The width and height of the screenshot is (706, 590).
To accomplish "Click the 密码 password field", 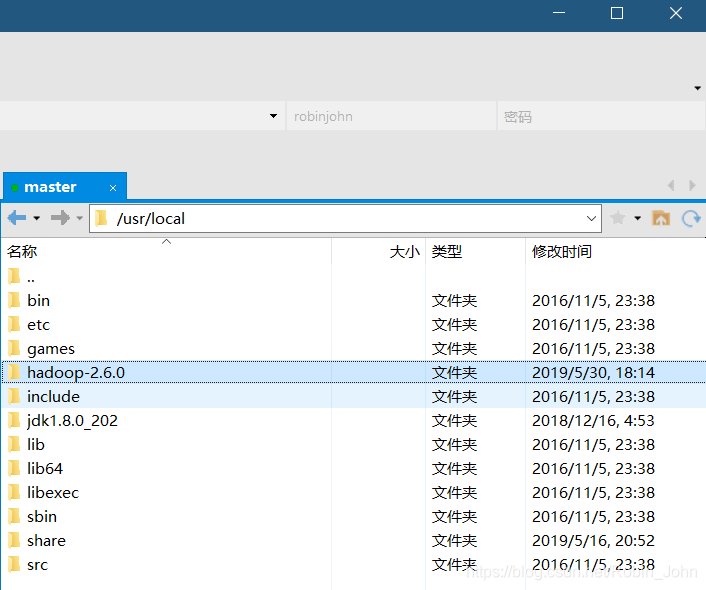I will click(601, 116).
